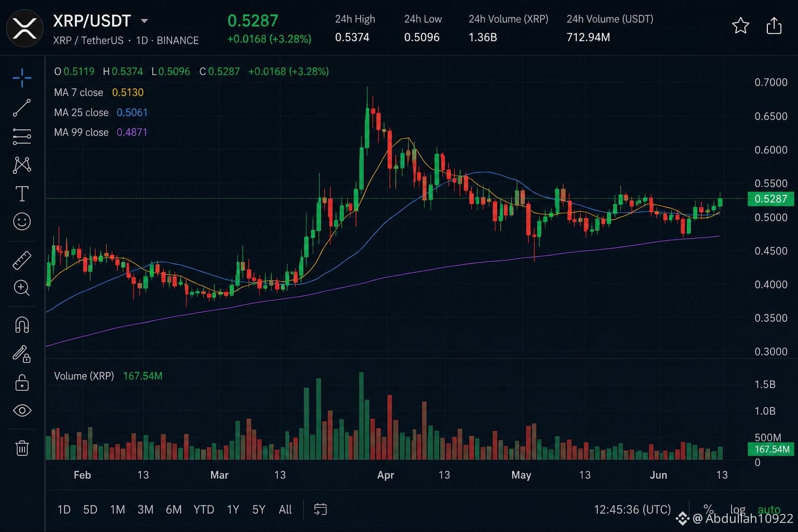Click the 24h Volume (XRP) value 1.36B

[483, 37]
